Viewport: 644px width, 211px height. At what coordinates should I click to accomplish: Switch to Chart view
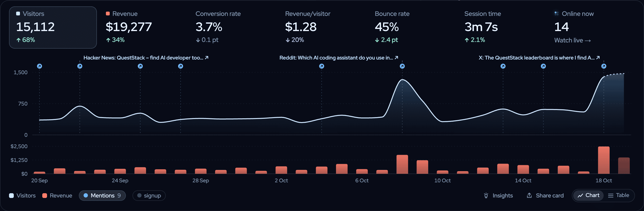[x=588, y=195]
